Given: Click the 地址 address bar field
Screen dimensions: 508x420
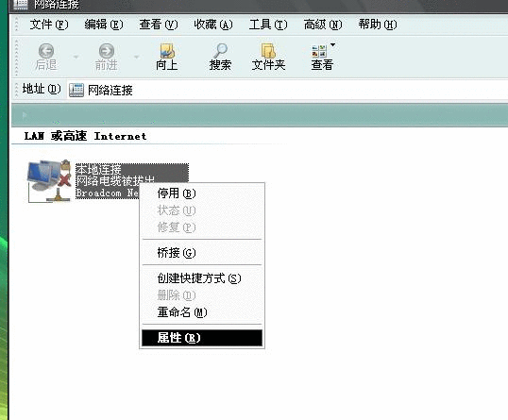Looking at the screenshot, I should click(x=287, y=90).
